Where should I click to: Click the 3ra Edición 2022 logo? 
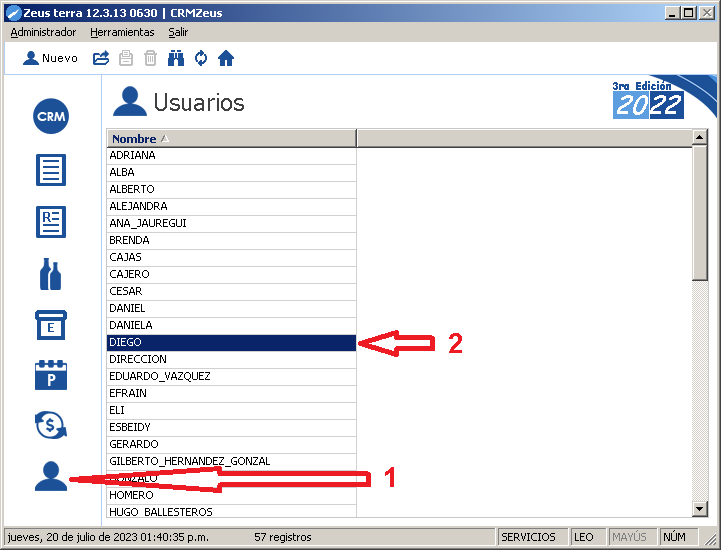[648, 100]
